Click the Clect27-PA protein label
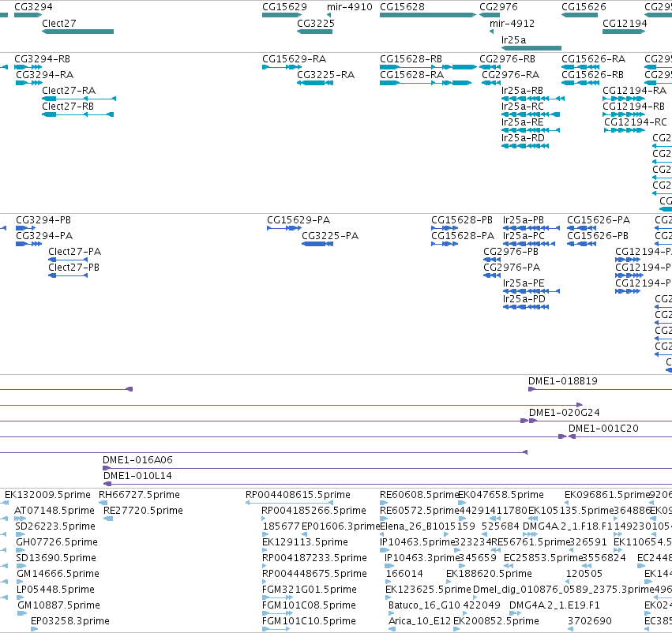Viewport: 672px width, 633px height. [x=74, y=252]
